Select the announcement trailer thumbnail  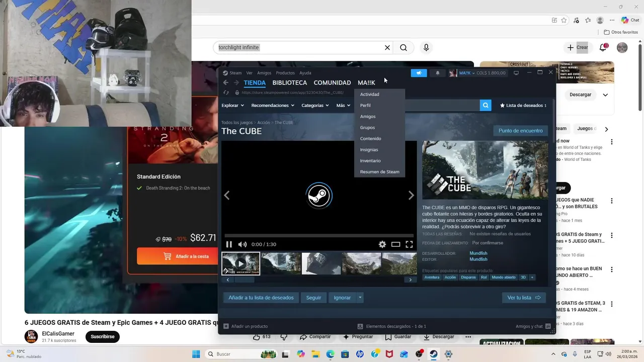[x=241, y=263]
